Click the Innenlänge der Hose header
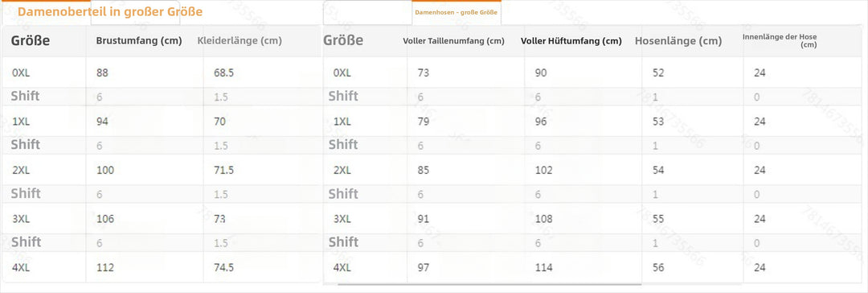The image size is (868, 293). click(x=780, y=40)
